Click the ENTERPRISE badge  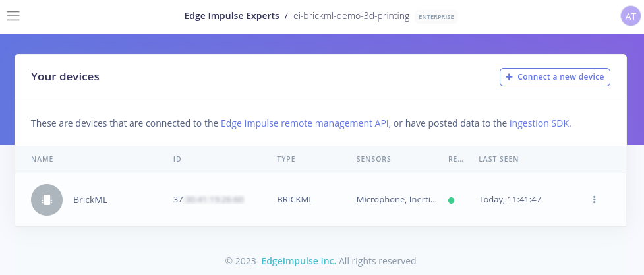pos(436,17)
